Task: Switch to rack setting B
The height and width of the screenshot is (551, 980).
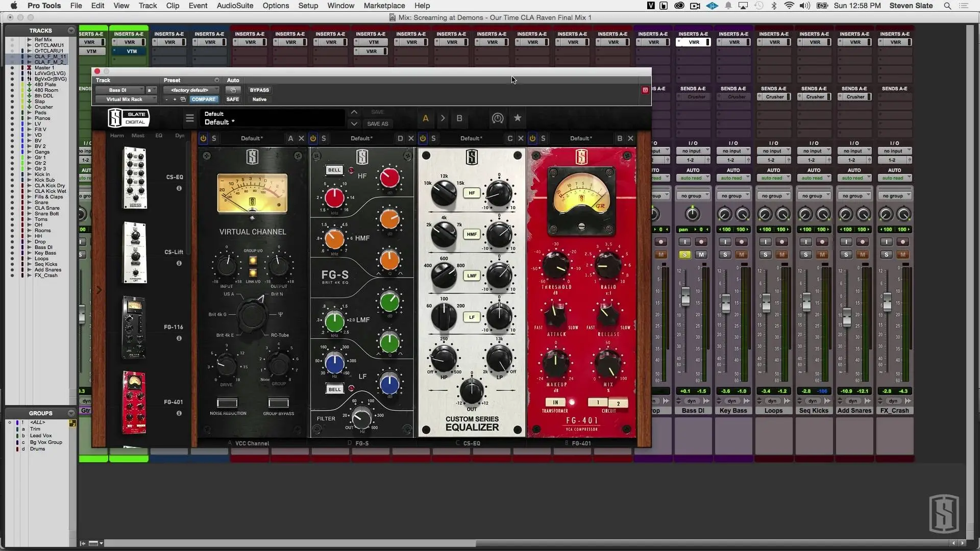Action: coord(459,118)
